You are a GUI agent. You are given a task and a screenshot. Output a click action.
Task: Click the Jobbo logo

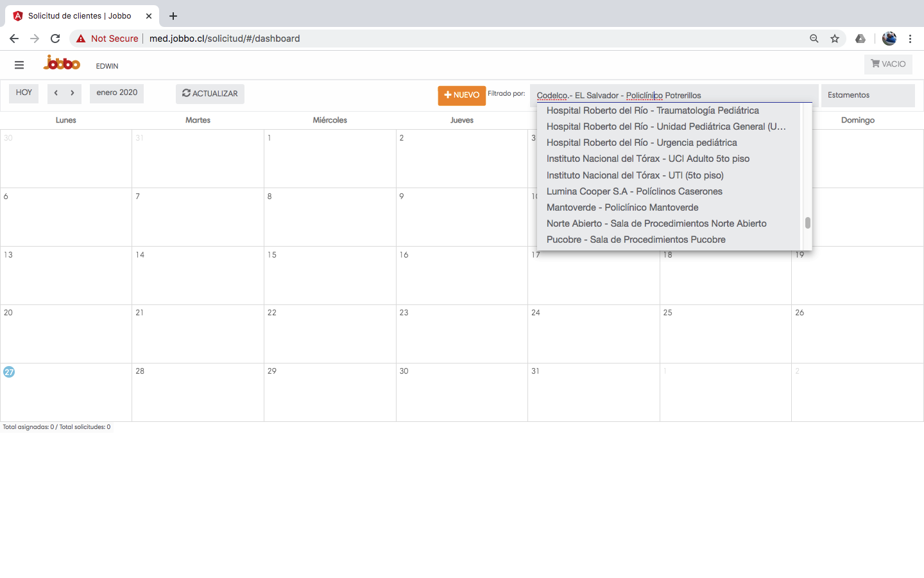point(62,63)
